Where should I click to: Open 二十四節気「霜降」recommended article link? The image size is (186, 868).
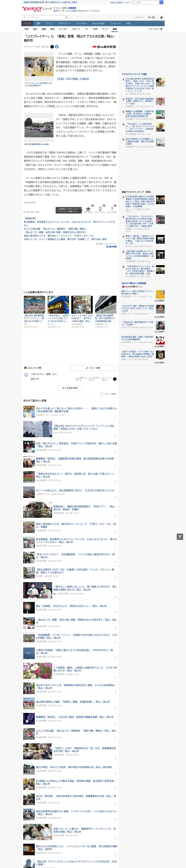point(85,669)
